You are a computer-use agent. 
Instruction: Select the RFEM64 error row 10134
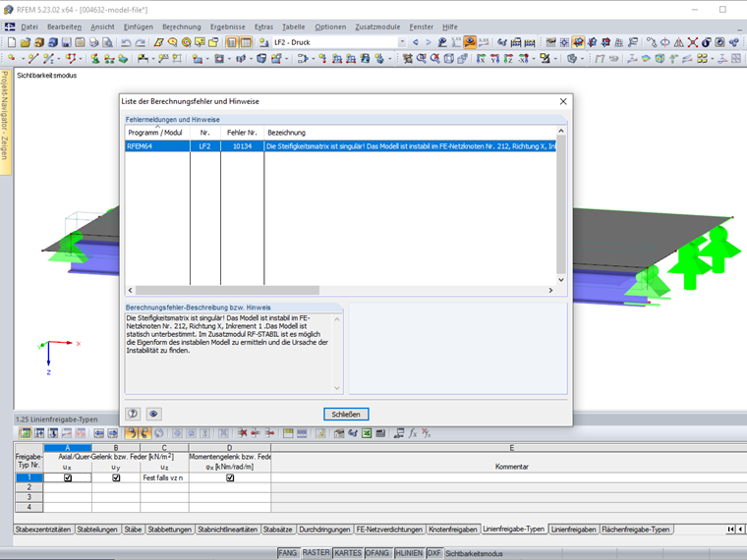coord(341,146)
